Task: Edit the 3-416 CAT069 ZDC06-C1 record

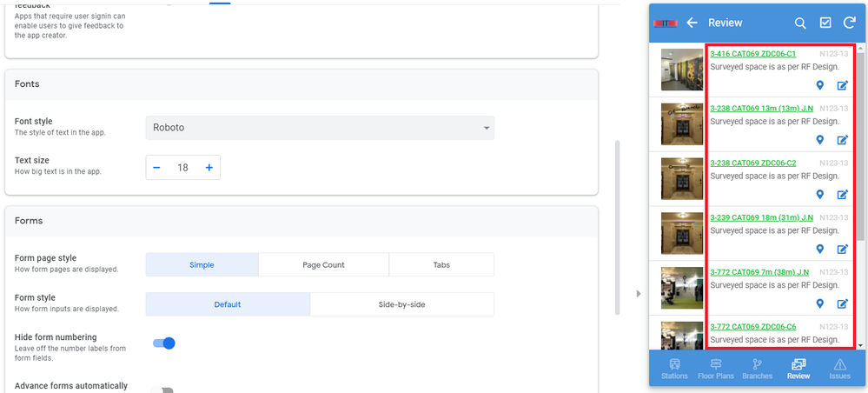Action: coord(843,85)
